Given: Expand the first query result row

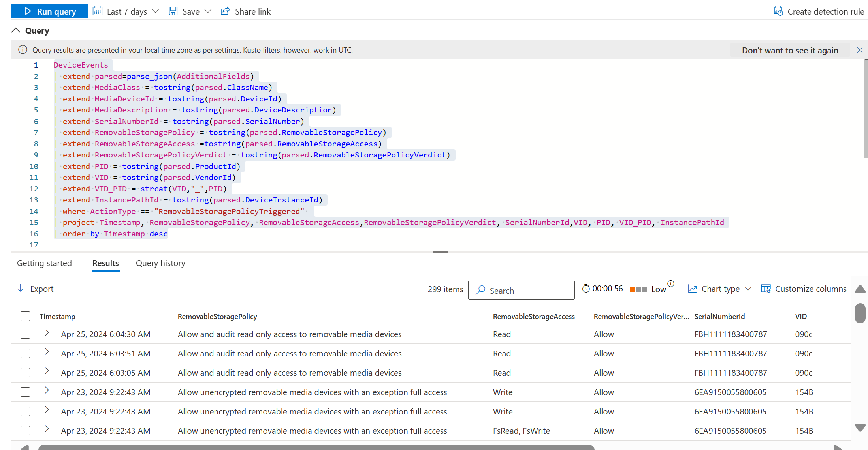Looking at the screenshot, I should [47, 333].
